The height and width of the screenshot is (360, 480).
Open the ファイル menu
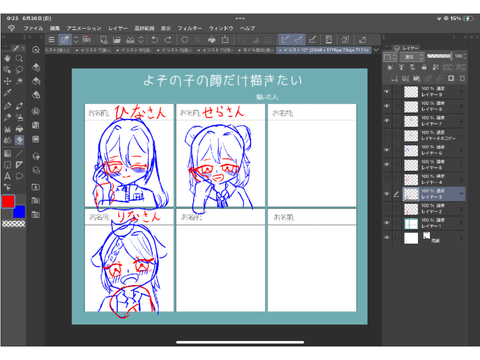33,28
